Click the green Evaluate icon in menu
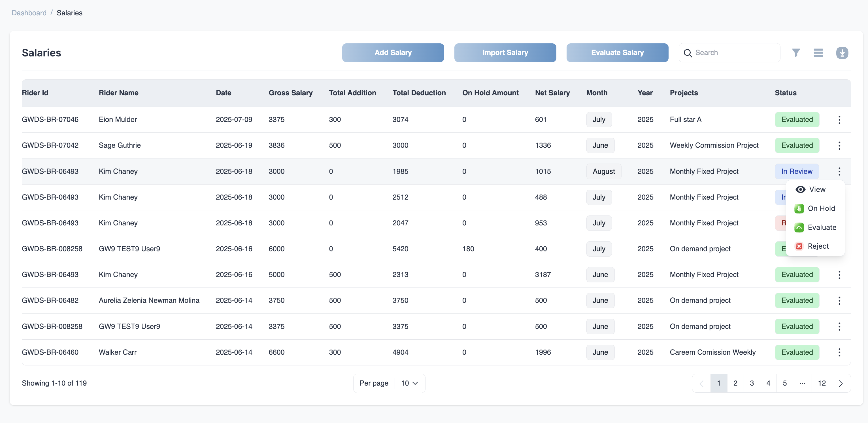This screenshot has height=423, width=868. (799, 227)
